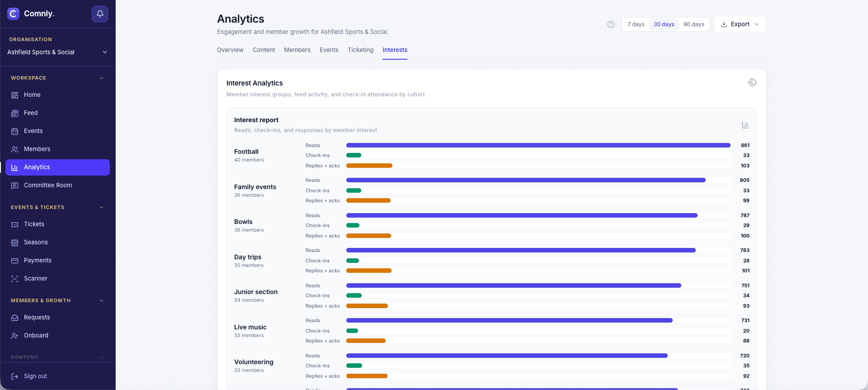Viewport: 868px width, 390px height.
Task: Click the Interest Analytics heading
Action: 255,83
